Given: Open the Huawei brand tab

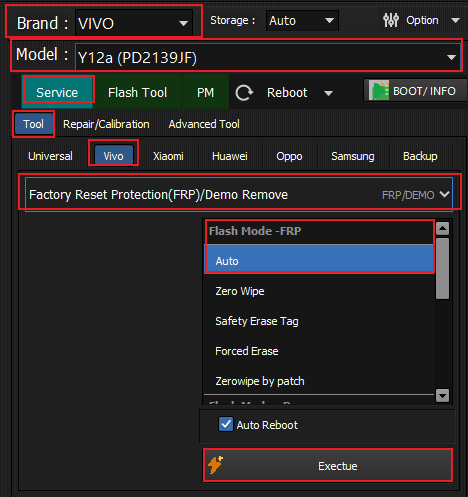Looking at the screenshot, I should 230,156.
